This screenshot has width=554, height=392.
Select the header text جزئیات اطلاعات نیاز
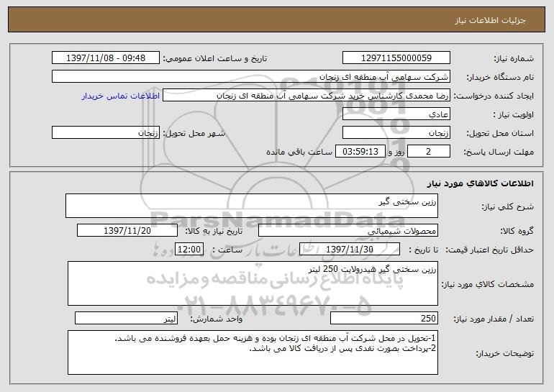point(490,20)
